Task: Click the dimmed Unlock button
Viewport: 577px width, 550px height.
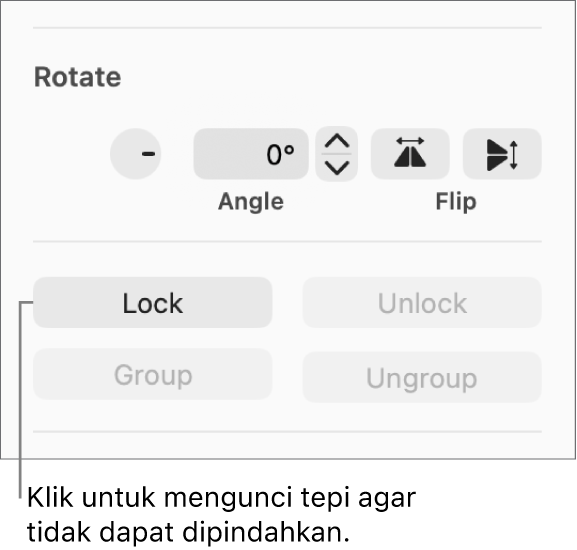Action: [x=422, y=302]
